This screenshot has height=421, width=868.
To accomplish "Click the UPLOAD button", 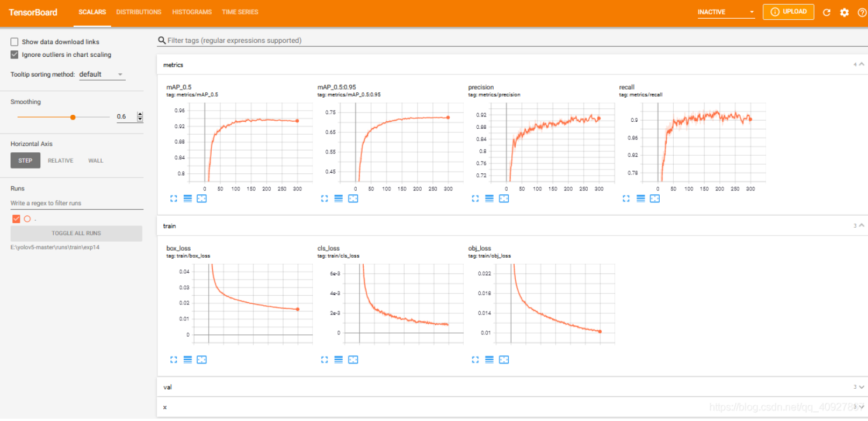I will [788, 12].
